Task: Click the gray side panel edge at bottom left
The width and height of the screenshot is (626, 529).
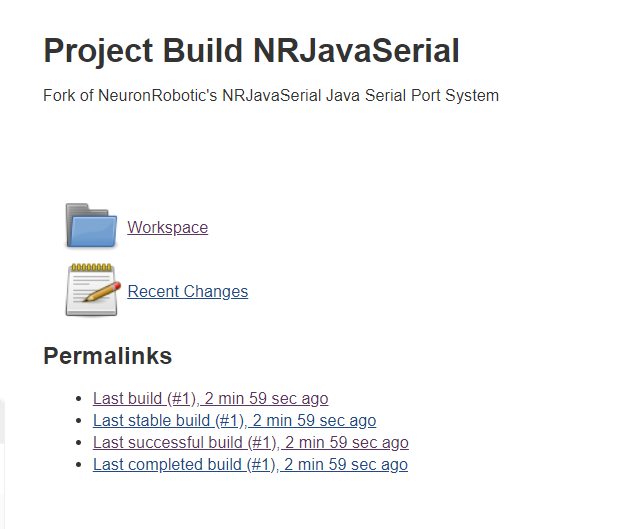Action: [2, 463]
